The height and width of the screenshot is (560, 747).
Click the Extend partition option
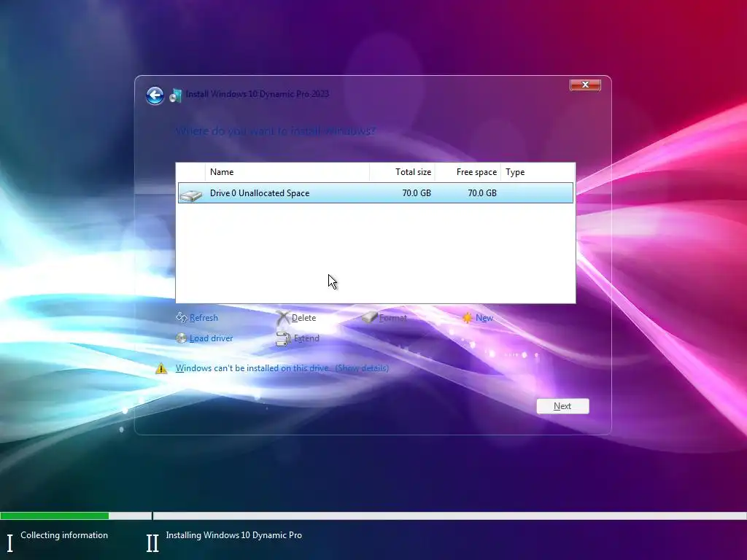[x=306, y=338]
